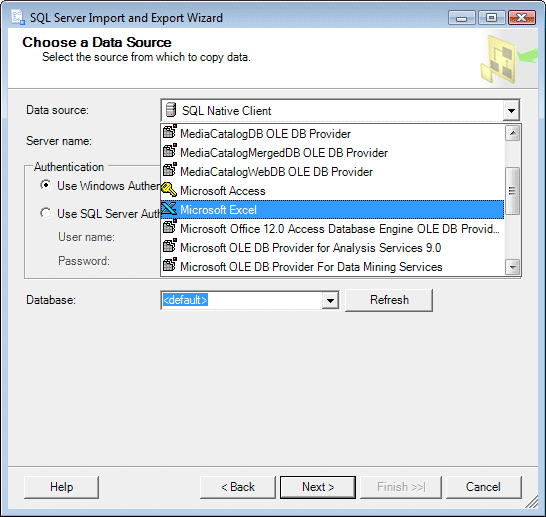The image size is (546, 517).
Task: Click the Data source combo box field
Action: click(x=340, y=111)
